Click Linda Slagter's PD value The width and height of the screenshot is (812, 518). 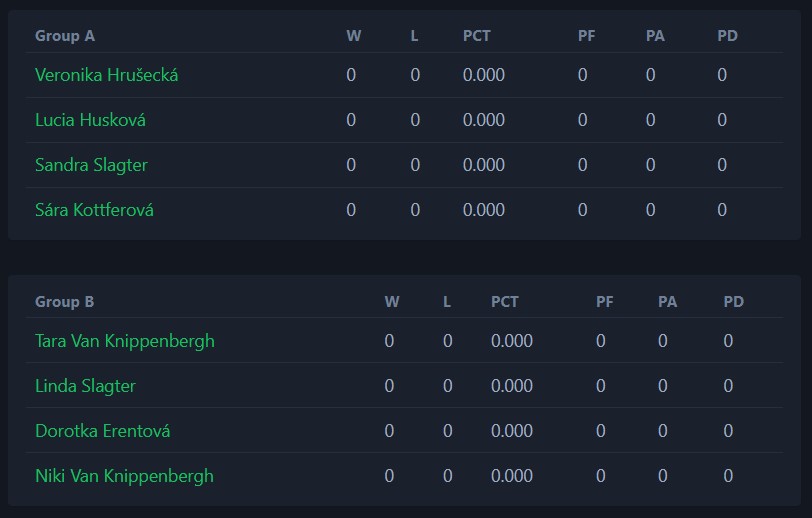pos(728,386)
